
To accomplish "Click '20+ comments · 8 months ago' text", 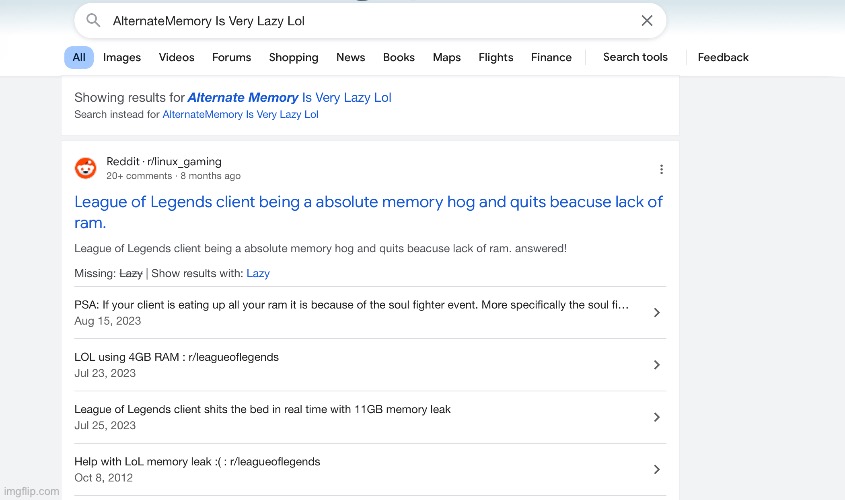I will (x=173, y=176).
